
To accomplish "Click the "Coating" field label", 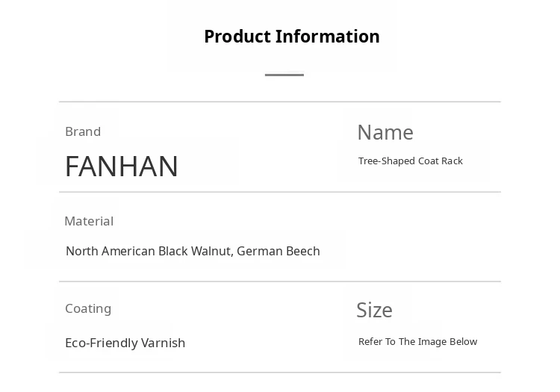I will 88,308.
